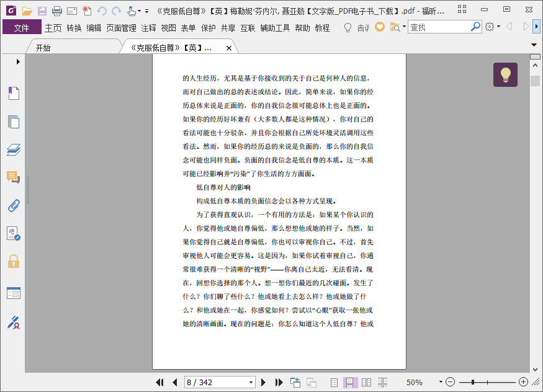Click the previous view icon in the status bar
This screenshot has height=392, width=543.
[x=295, y=382]
